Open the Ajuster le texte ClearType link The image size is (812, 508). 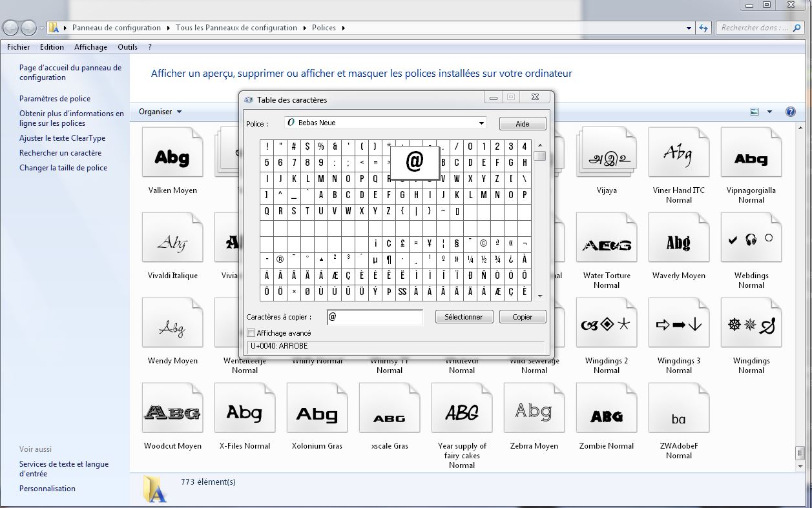pos(62,138)
